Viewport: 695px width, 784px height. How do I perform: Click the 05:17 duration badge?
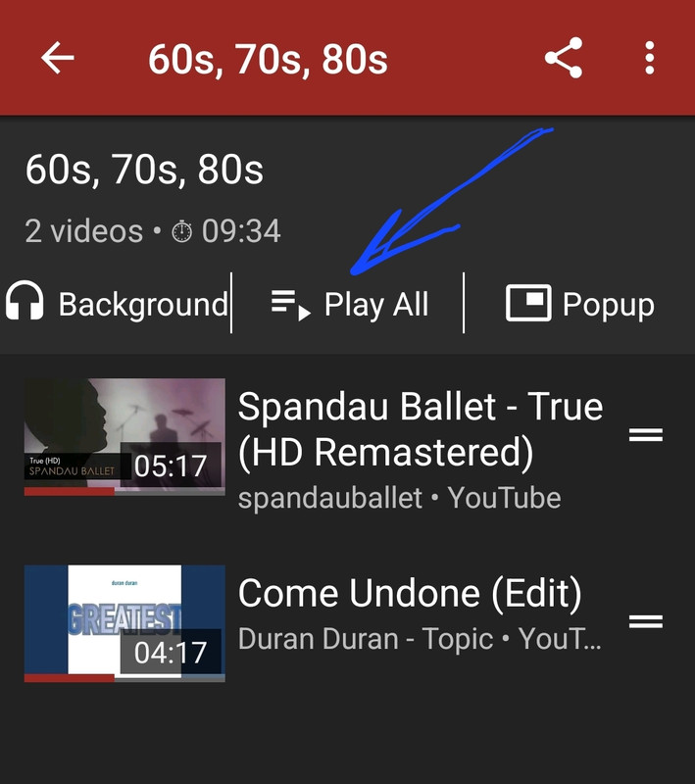pos(171,465)
